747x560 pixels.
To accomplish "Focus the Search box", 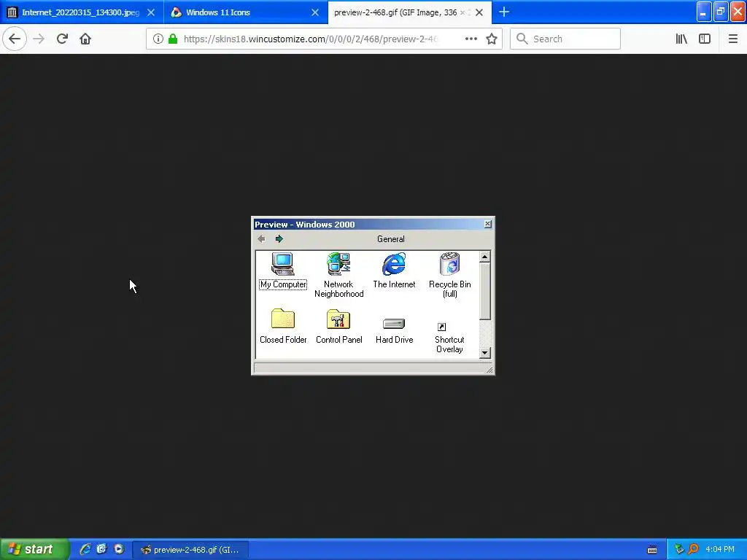I will coord(565,39).
